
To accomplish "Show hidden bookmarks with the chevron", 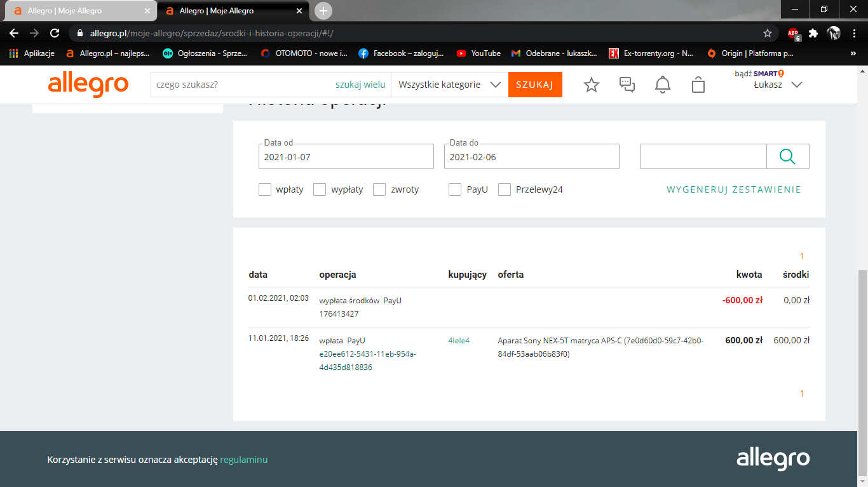I will (853, 53).
